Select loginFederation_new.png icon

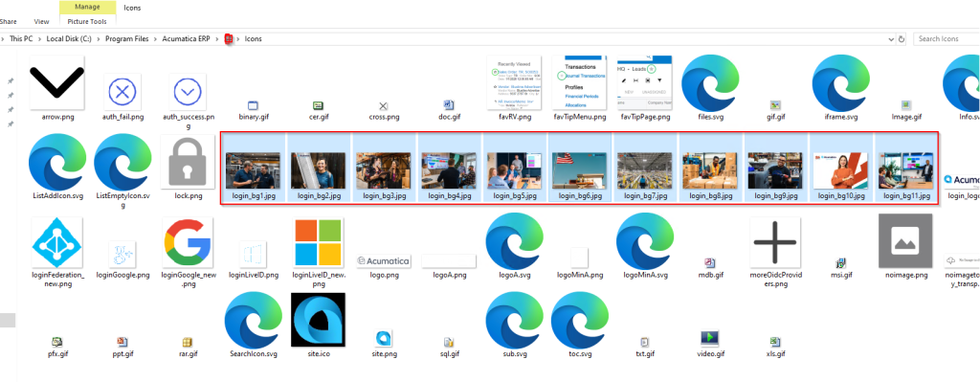(x=56, y=242)
